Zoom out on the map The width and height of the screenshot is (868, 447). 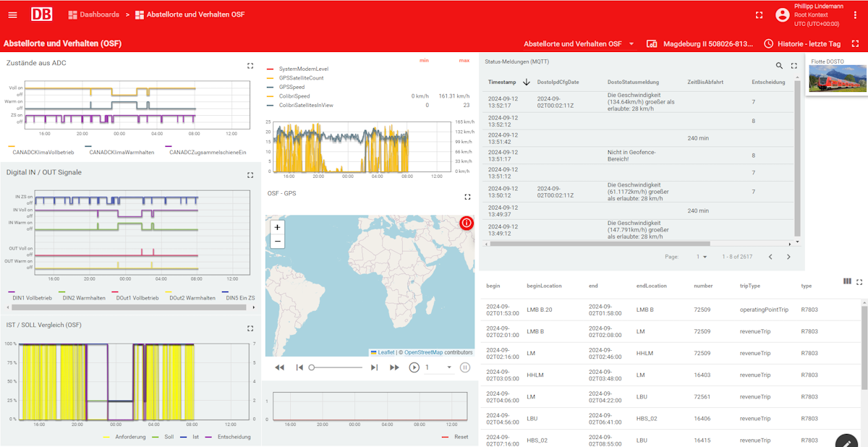(x=278, y=242)
